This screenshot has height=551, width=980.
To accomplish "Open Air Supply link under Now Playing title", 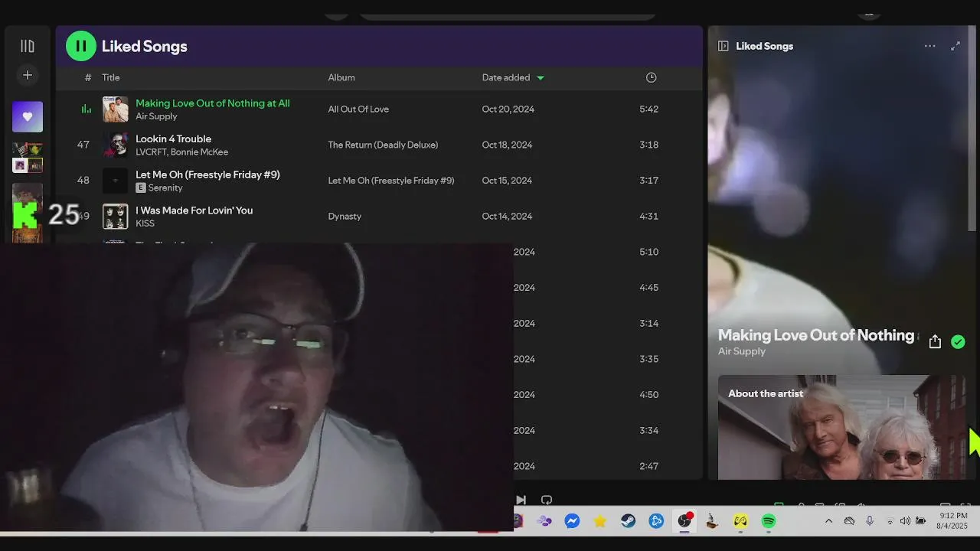I will [742, 351].
